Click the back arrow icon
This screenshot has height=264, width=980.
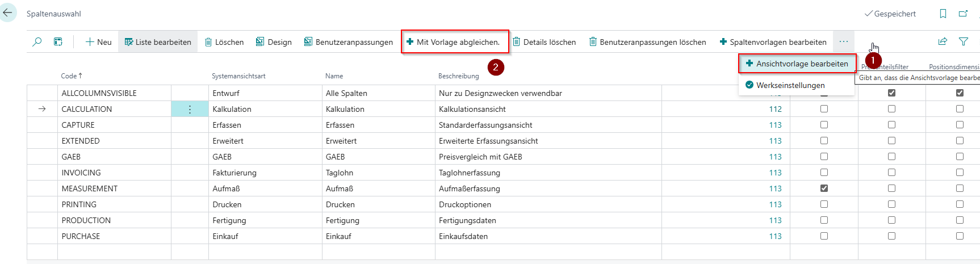coord(7,12)
